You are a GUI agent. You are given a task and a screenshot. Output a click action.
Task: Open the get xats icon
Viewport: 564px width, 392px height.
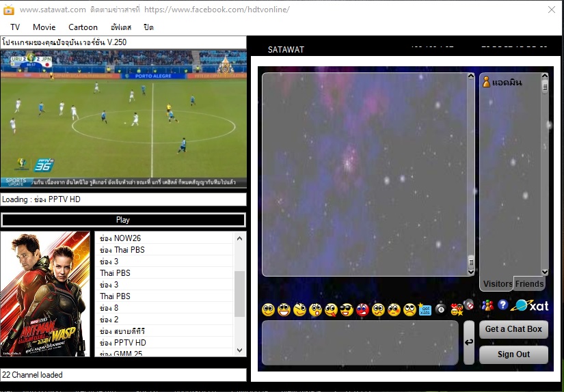click(425, 309)
